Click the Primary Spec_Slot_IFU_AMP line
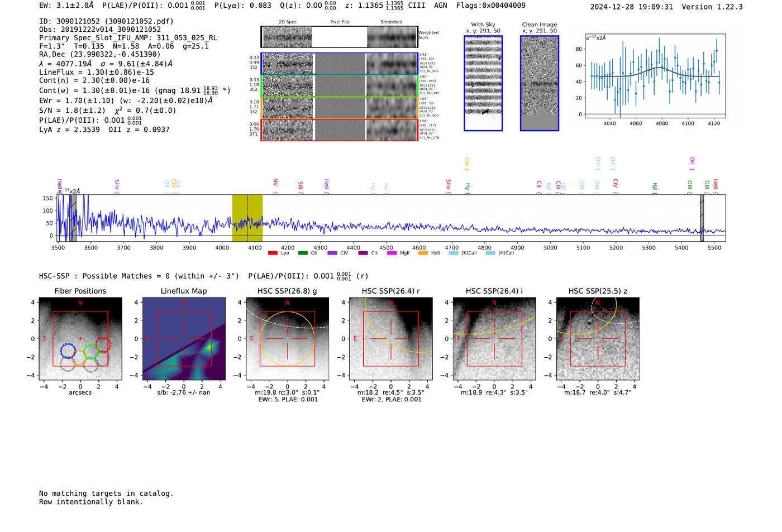The width and height of the screenshot is (782, 532). pos(128,38)
